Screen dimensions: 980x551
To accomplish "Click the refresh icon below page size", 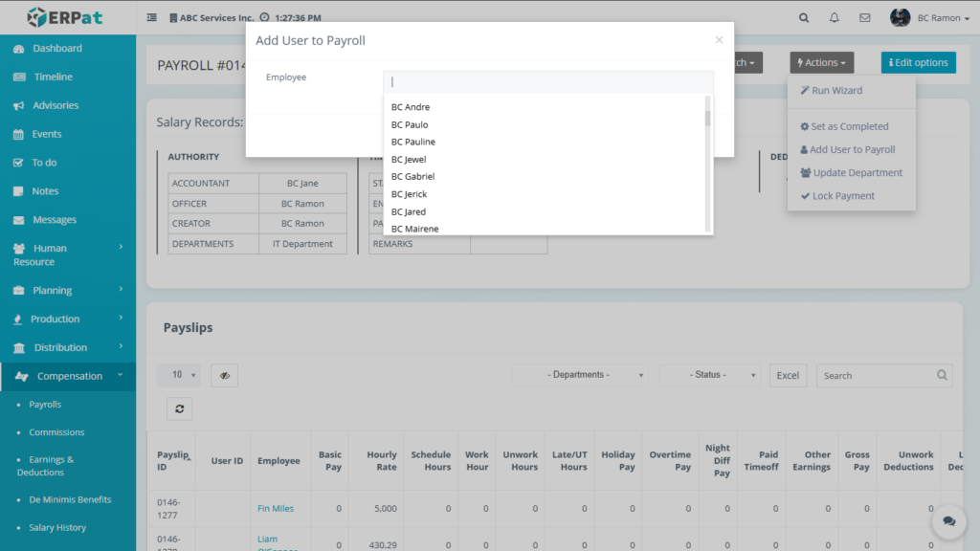I will (x=179, y=408).
